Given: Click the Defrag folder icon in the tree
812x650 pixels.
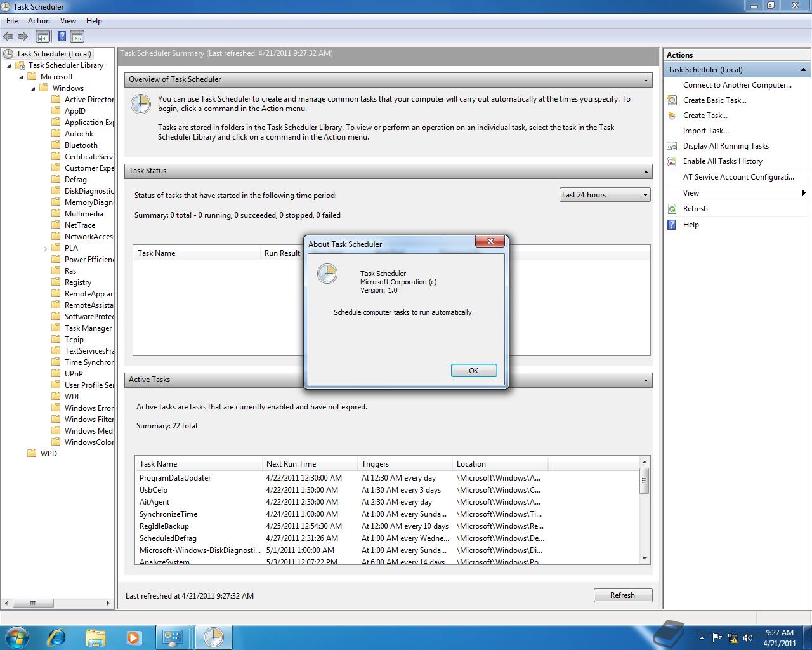Looking at the screenshot, I should 56,180.
